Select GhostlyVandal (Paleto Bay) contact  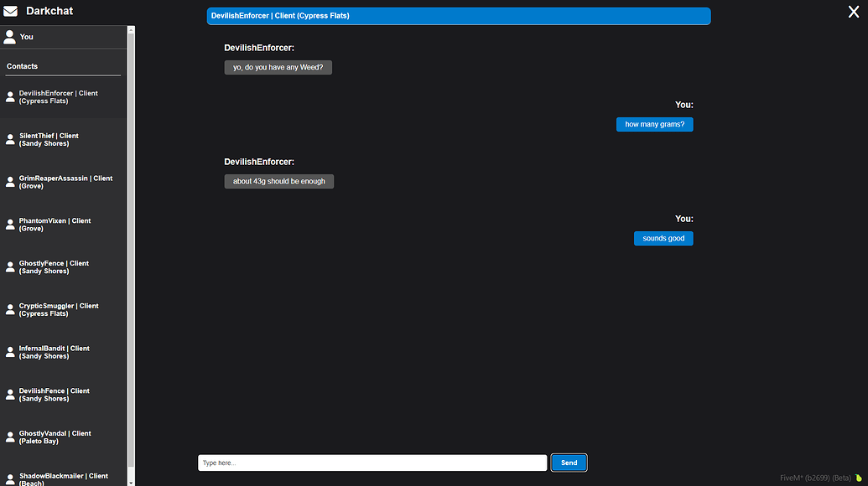(63, 437)
